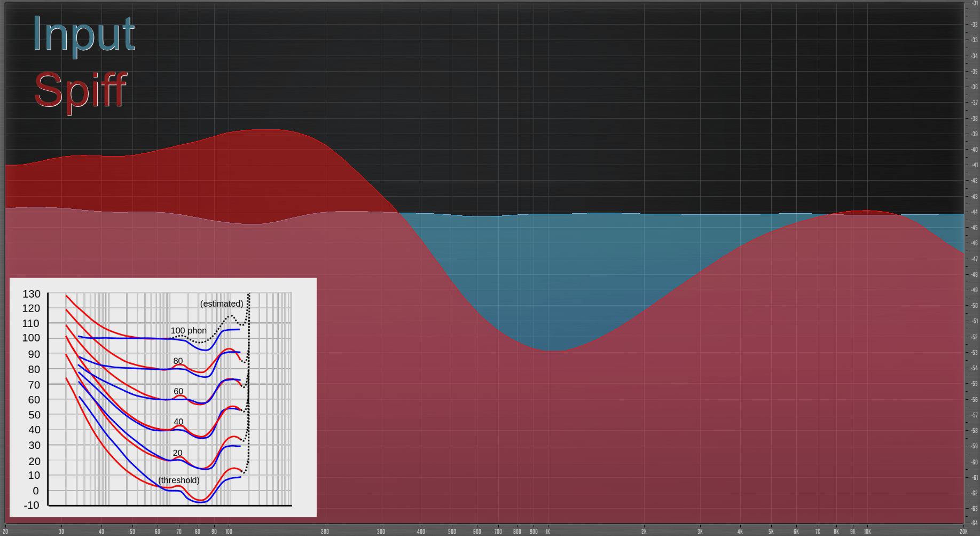Select the 100 phon contour label

[189, 331]
